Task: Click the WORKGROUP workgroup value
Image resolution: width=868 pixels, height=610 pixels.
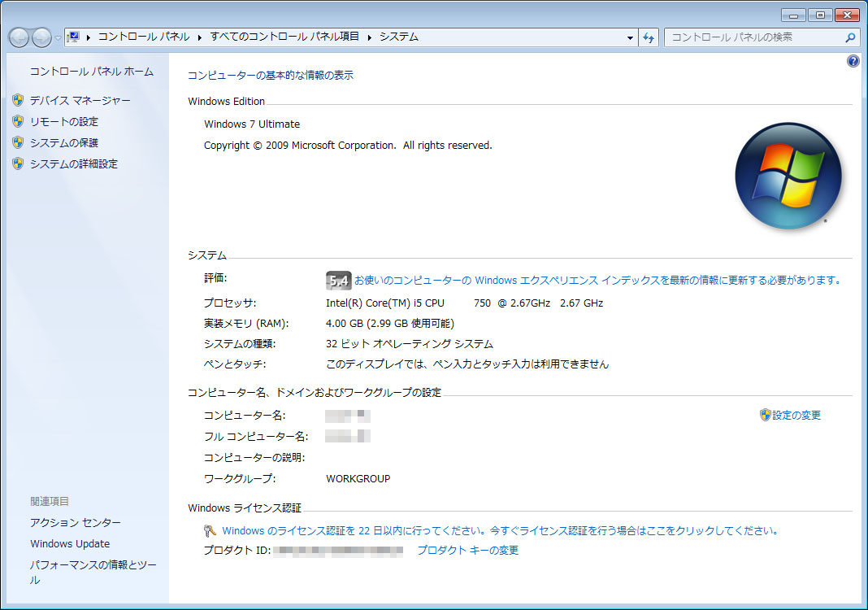Action: coord(358,479)
